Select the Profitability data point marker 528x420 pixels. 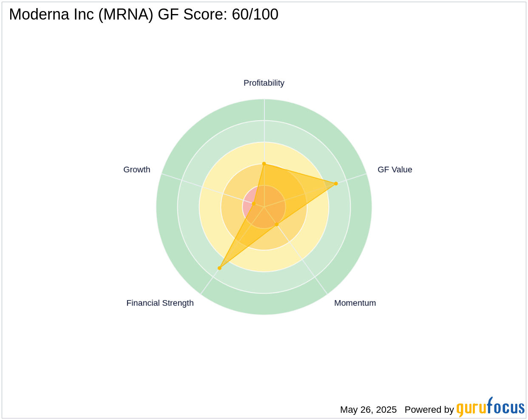click(264, 164)
